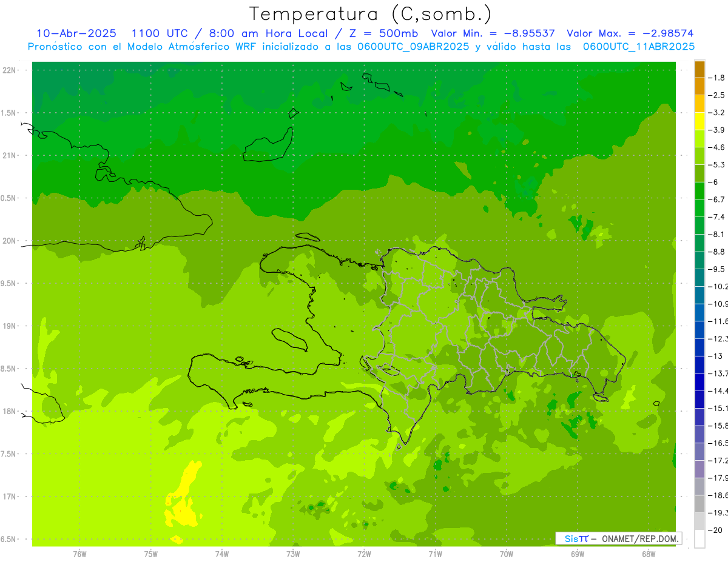
Task: Click the Sisπ ONAMET/REP.DOM. logo box
Action: click(x=619, y=538)
